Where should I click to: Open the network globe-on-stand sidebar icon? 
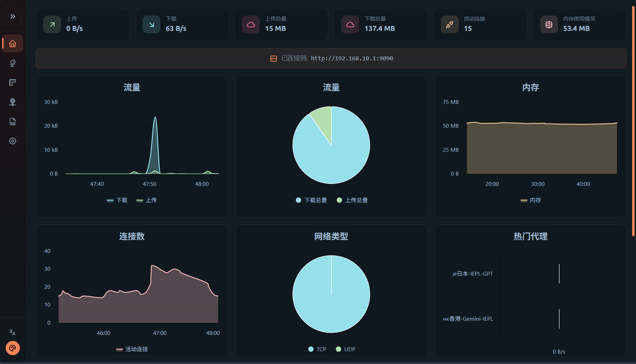[13, 102]
